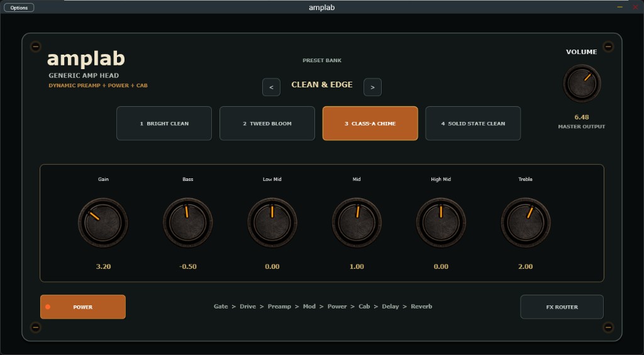This screenshot has width=644, height=355.
Task: Toggle the POWER switch off
Action: pos(83,307)
